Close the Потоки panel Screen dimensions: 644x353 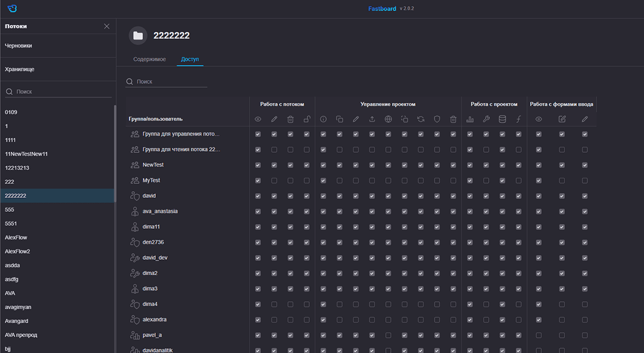pos(107,26)
